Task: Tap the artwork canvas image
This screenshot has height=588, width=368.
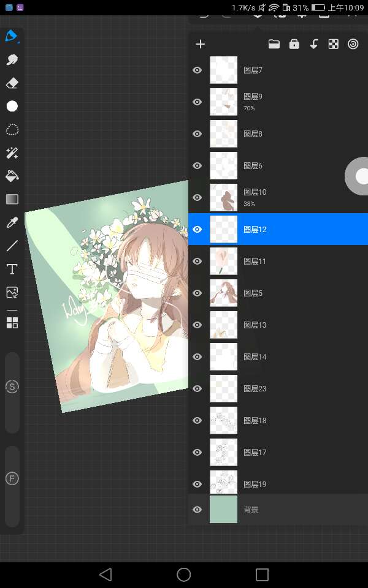Action: point(107,296)
